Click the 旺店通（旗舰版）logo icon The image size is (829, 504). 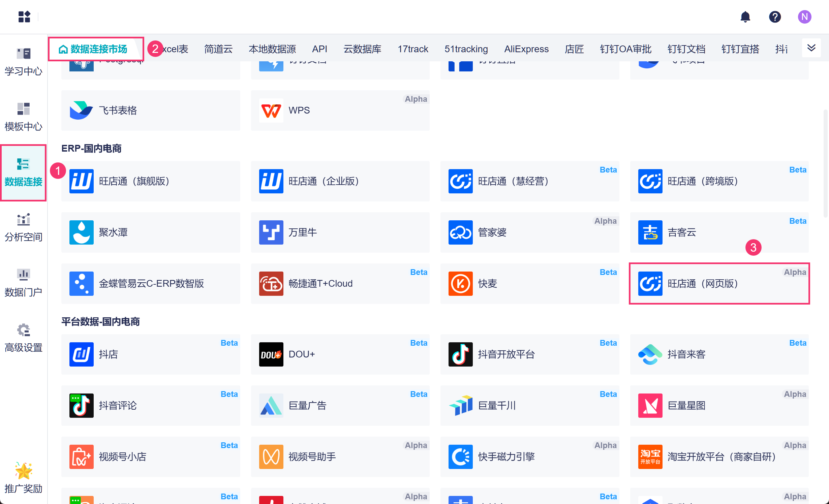[x=81, y=181]
